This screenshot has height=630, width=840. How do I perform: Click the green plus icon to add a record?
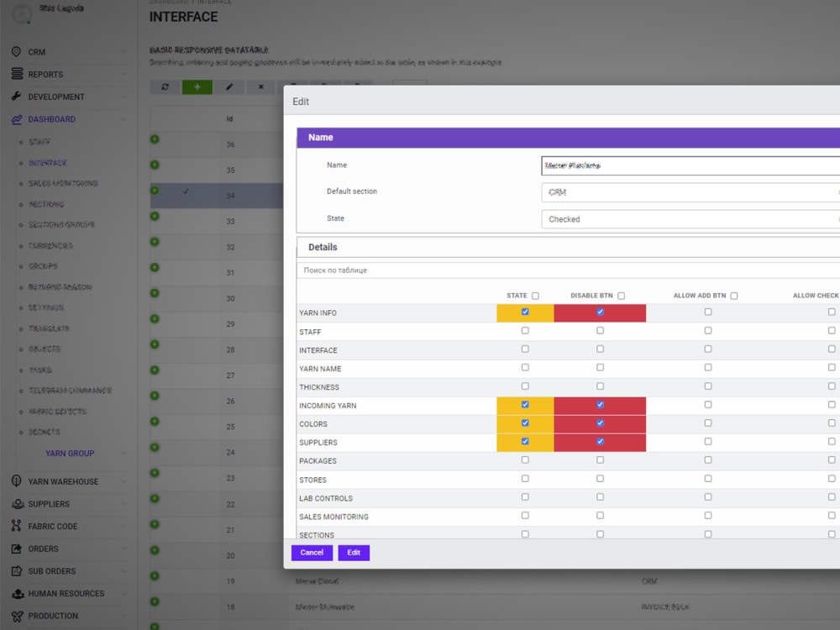(197, 87)
